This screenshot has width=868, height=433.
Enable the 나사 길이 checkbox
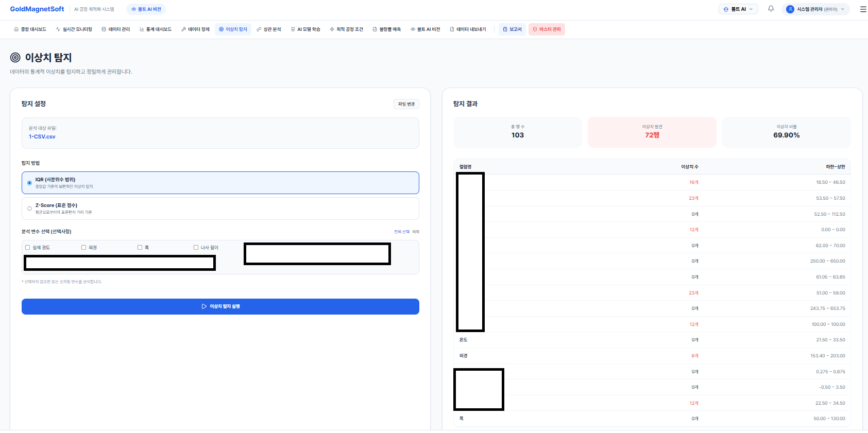click(196, 248)
